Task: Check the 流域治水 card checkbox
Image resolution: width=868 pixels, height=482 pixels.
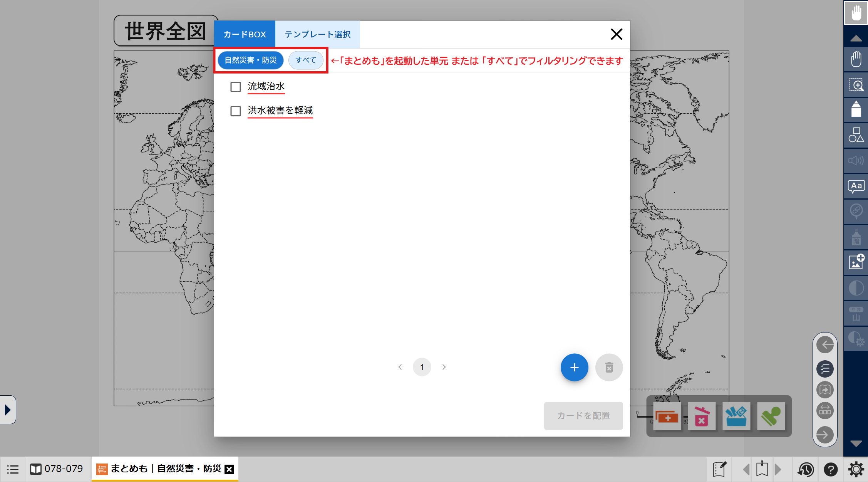Action: 236,87
